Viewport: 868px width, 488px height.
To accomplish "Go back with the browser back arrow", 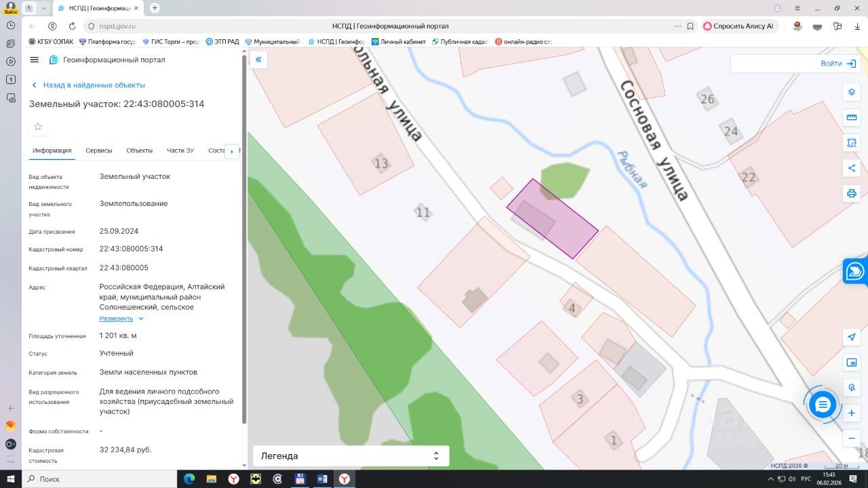I will pyautogui.click(x=33, y=26).
